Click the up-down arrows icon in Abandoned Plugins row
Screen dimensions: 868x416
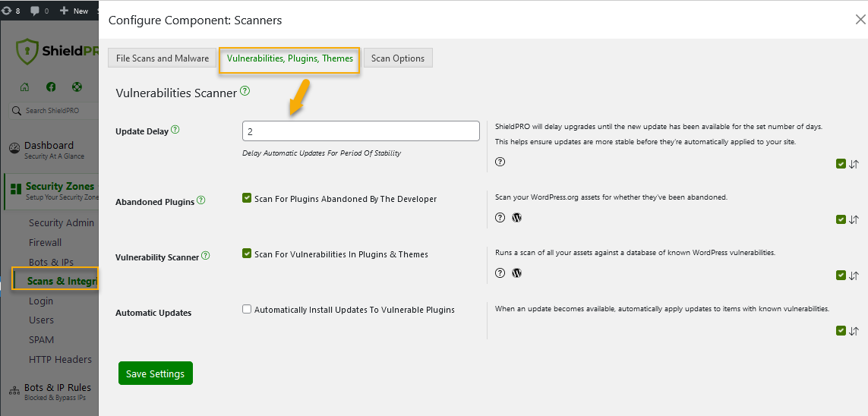[x=854, y=219]
